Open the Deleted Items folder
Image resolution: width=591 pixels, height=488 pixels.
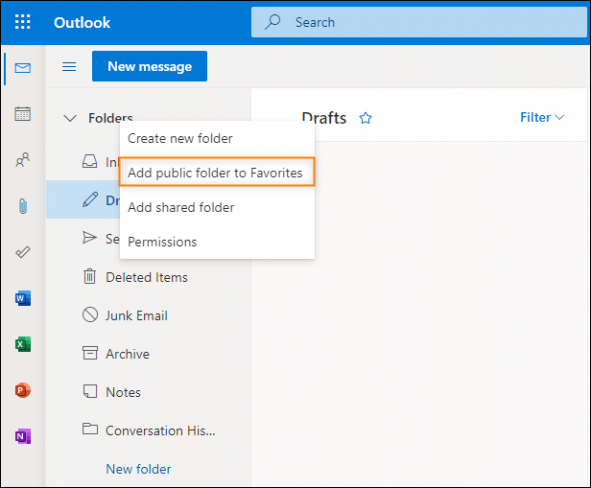148,277
